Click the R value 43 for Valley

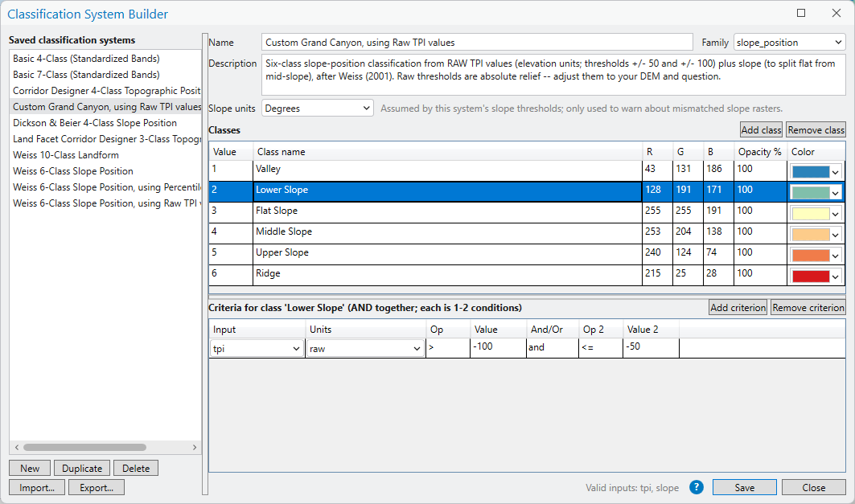click(x=657, y=169)
